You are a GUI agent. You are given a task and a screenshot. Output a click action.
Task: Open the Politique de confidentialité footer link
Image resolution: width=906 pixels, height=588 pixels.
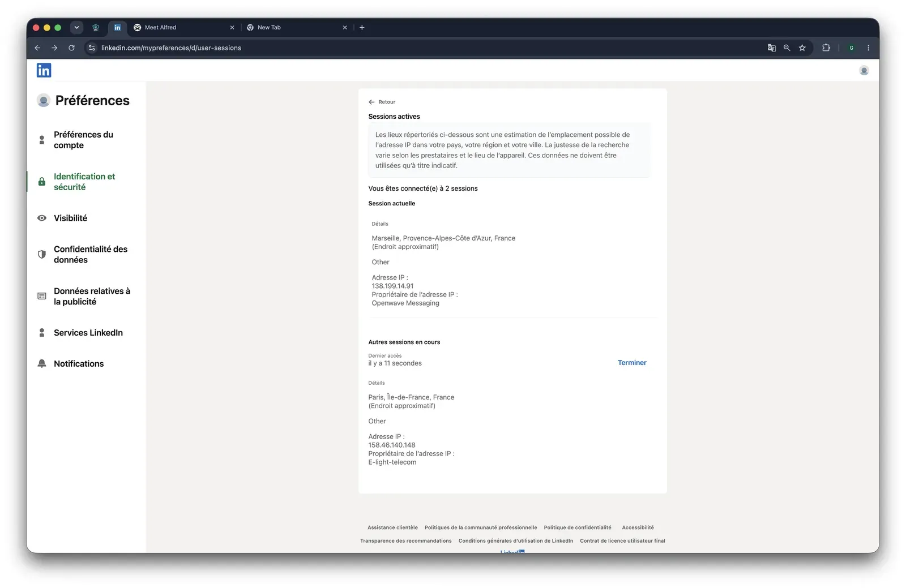(578, 527)
